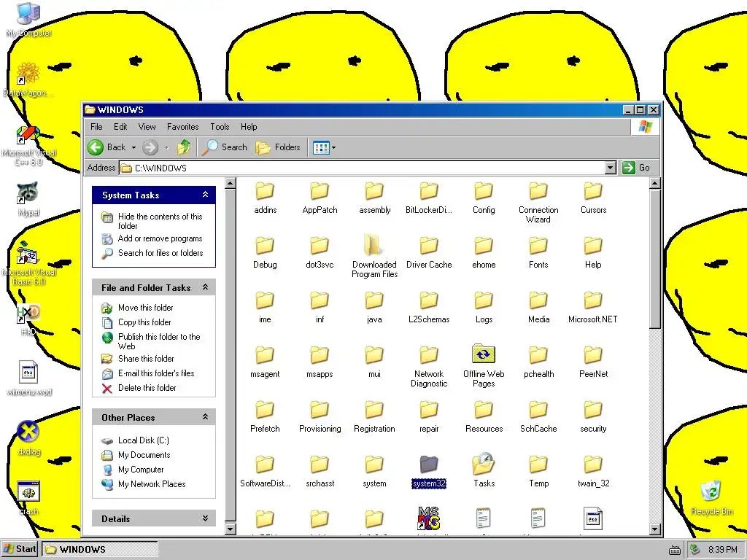Click Search for files or folders
The image size is (747, 560).
[x=160, y=253]
